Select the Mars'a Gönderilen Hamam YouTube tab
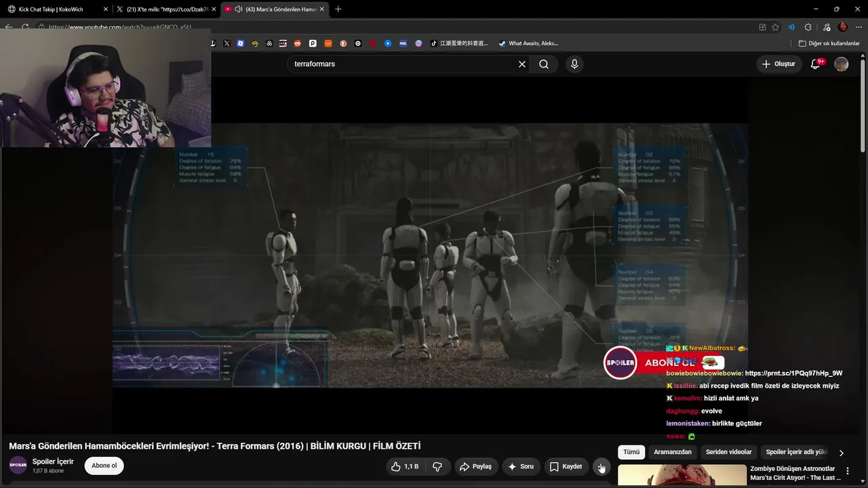The width and height of the screenshot is (868, 488). pyautogui.click(x=274, y=9)
